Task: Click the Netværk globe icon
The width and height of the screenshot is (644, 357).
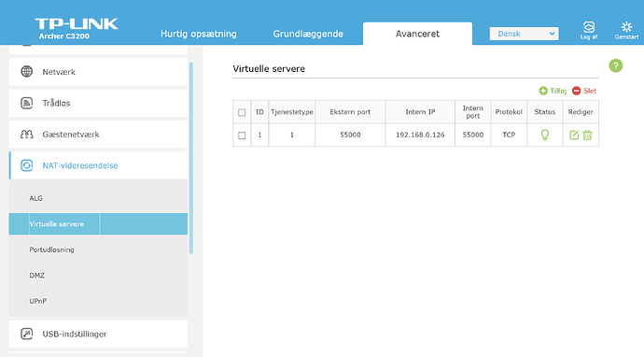Action: (x=27, y=72)
